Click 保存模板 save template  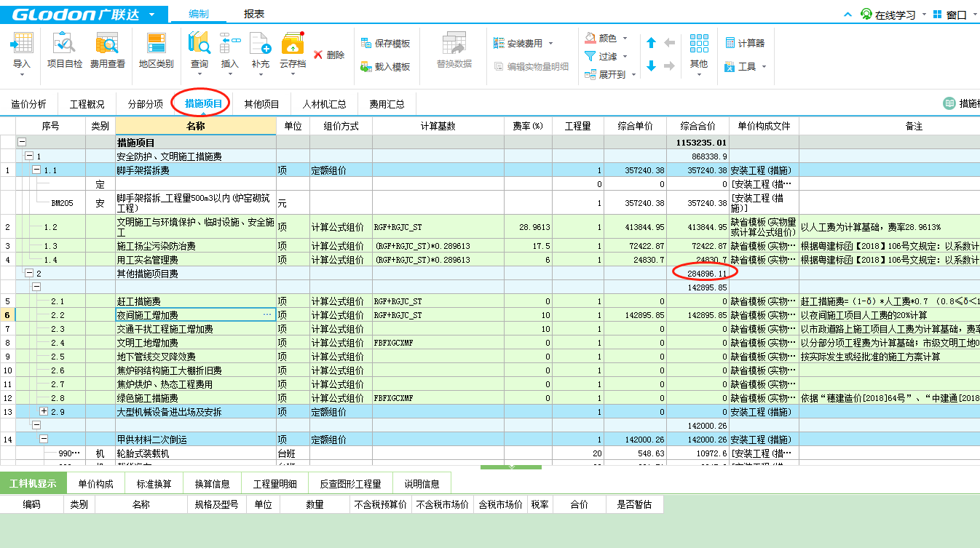pyautogui.click(x=385, y=44)
